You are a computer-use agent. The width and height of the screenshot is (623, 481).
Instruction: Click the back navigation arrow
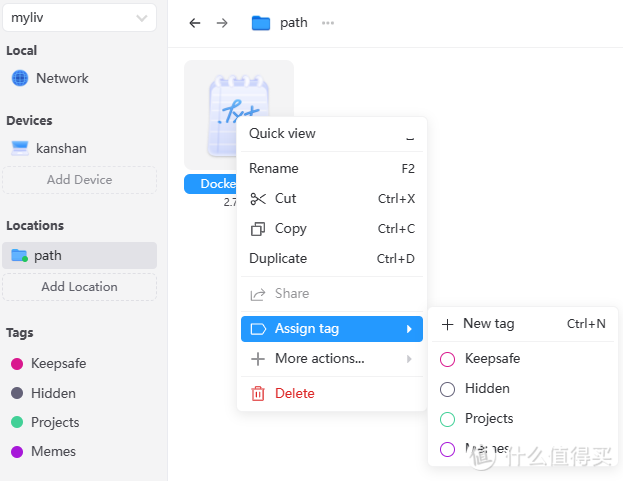[195, 23]
